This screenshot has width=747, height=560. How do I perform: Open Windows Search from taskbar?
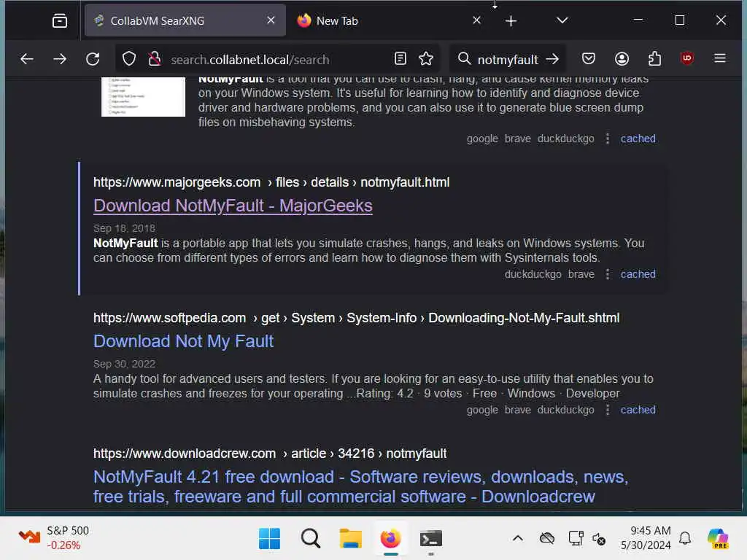311,539
